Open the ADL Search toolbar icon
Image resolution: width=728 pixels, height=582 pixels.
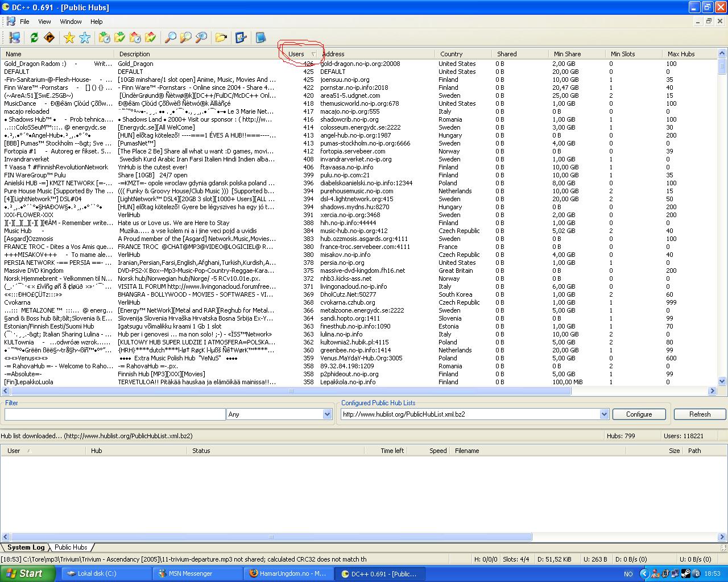pos(186,38)
